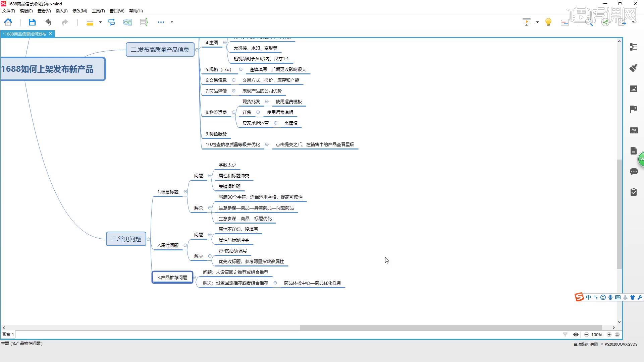The width and height of the screenshot is (644, 362).
Task: Go to the Home icon in toolbar
Action: click(8, 22)
